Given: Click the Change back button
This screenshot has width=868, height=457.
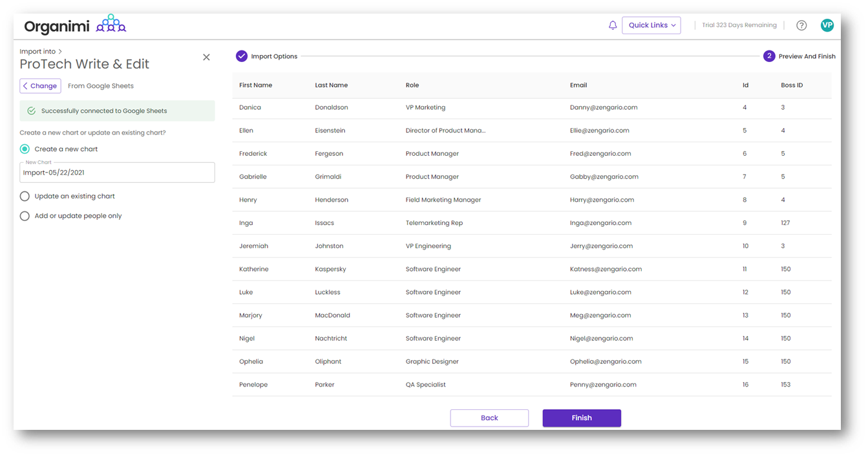Looking at the screenshot, I should click(40, 86).
